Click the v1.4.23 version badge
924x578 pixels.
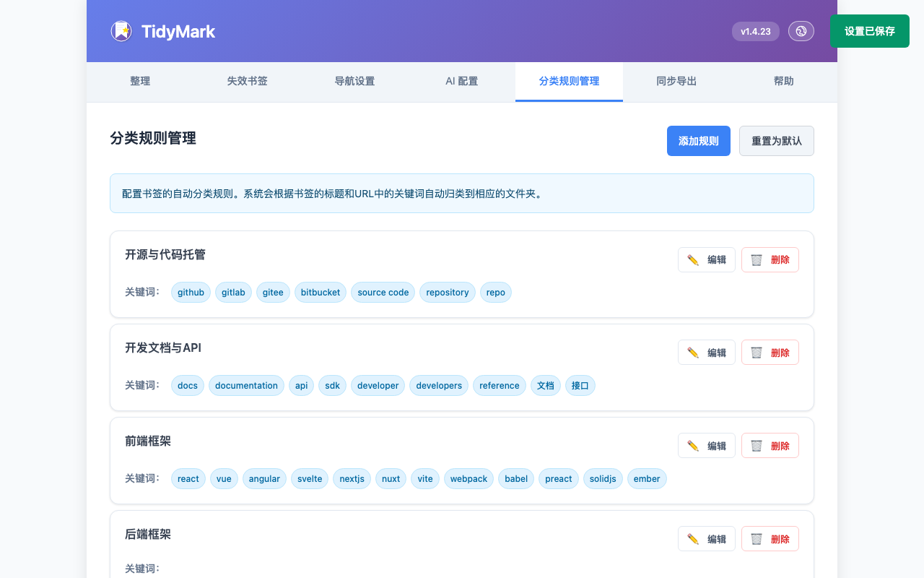coord(755,31)
